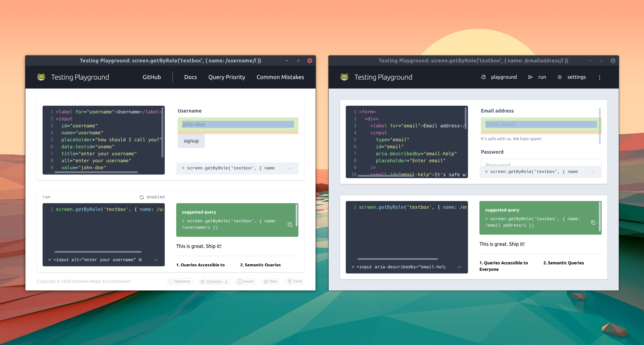Image resolution: width=644 pixels, height=345 pixels.
Task: Open the three-dot more menu
Action: pos(599,77)
